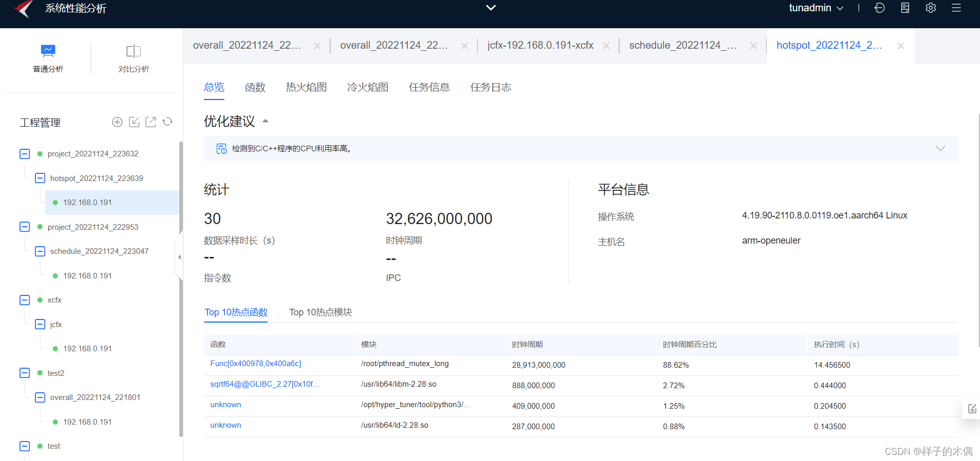Image resolution: width=980 pixels, height=461 pixels.
Task: Open unknown link for python3 module
Action: coord(225,405)
